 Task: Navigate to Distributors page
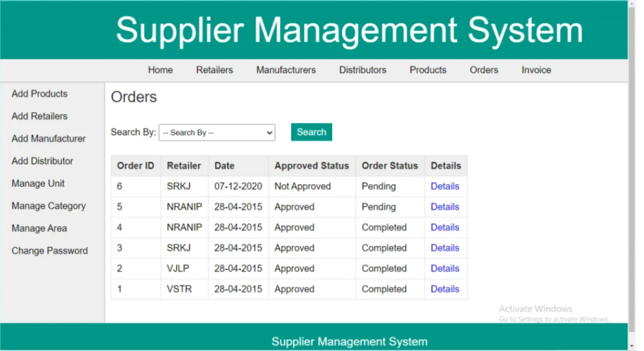click(x=363, y=70)
